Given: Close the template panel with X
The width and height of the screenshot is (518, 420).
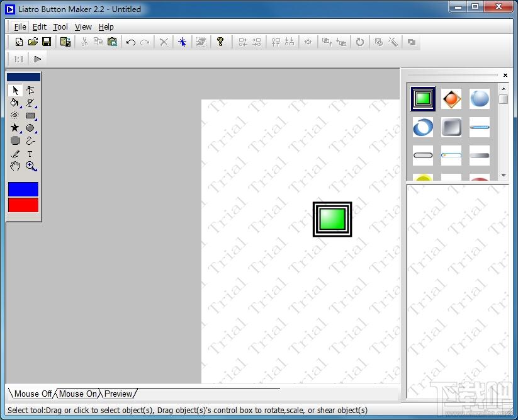Looking at the screenshot, I should click(x=505, y=76).
